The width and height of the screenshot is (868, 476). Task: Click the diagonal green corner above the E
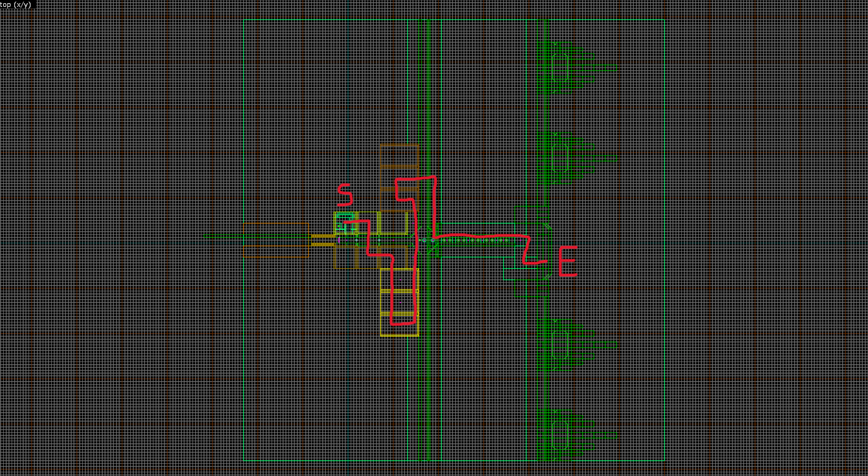[x=547, y=226]
